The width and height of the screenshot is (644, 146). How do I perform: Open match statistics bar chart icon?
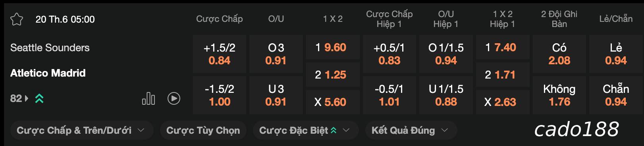point(148,98)
